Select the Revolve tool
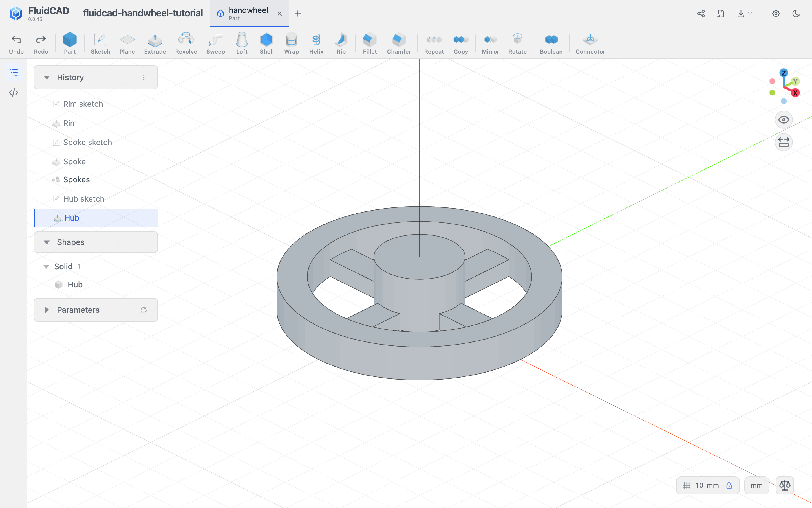Screen dimensions: 812x508 (x=186, y=43)
